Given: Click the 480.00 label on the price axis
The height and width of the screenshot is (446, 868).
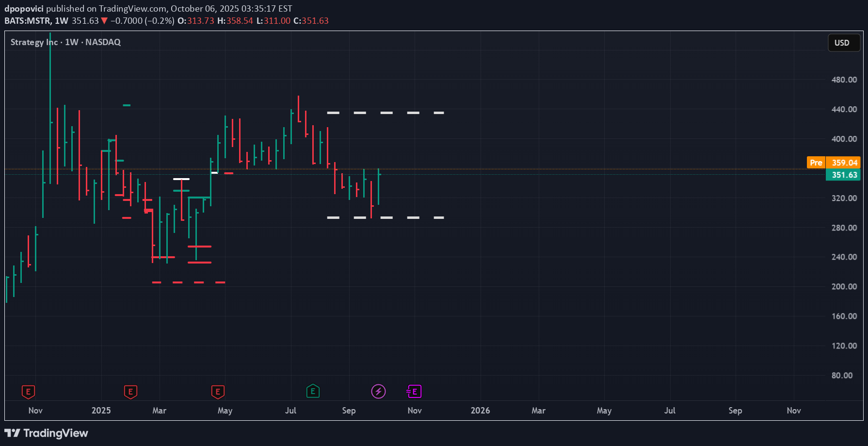Looking at the screenshot, I should coord(844,80).
